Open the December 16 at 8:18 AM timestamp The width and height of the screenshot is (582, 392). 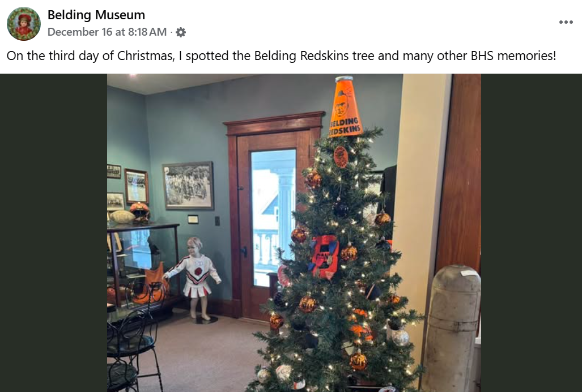107,32
